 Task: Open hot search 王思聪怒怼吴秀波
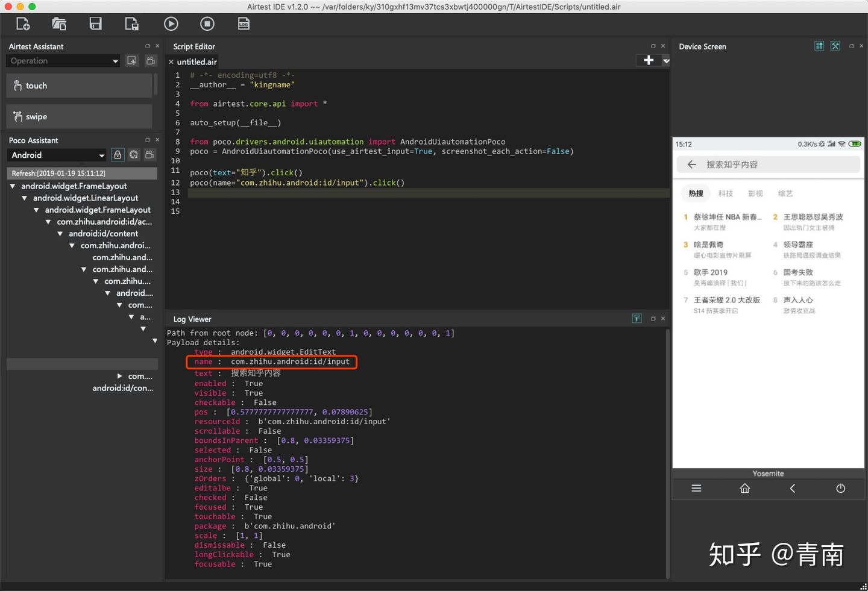[813, 217]
